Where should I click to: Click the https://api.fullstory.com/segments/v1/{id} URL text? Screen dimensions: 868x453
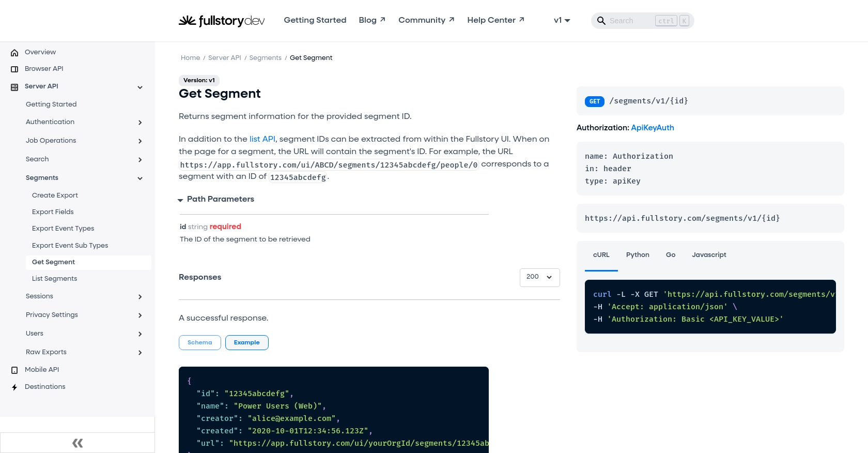click(x=683, y=218)
